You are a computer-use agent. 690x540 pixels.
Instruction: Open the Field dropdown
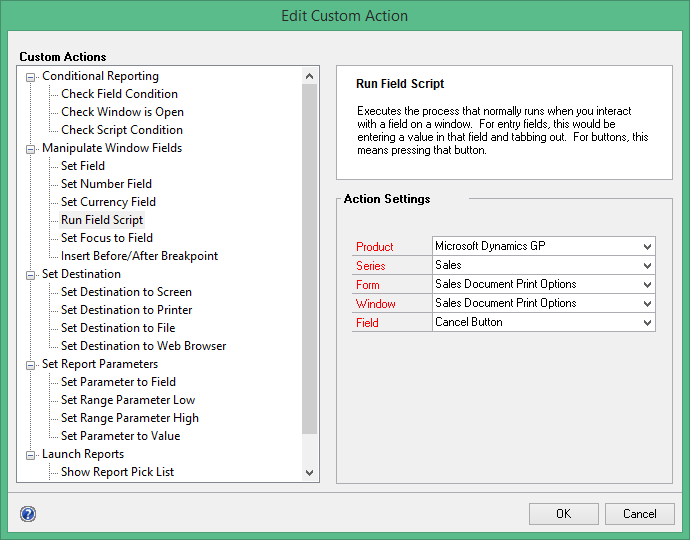[647, 322]
